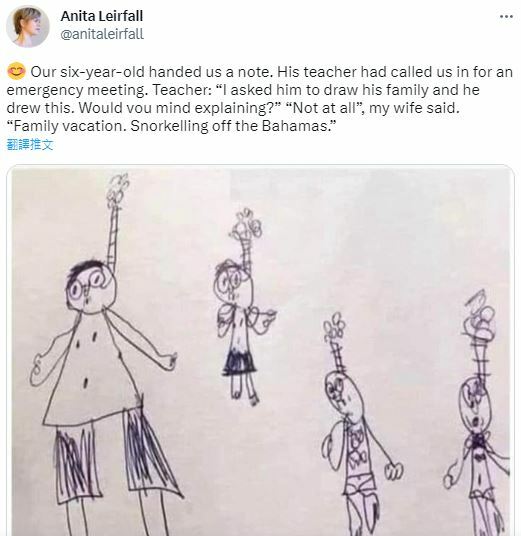The width and height of the screenshot is (521, 536).
Task: Open the three-dot more options menu
Action: point(506,16)
